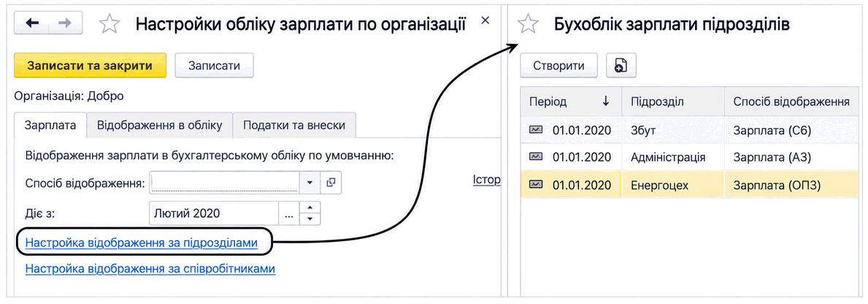Click Записати та закрити

click(x=90, y=65)
